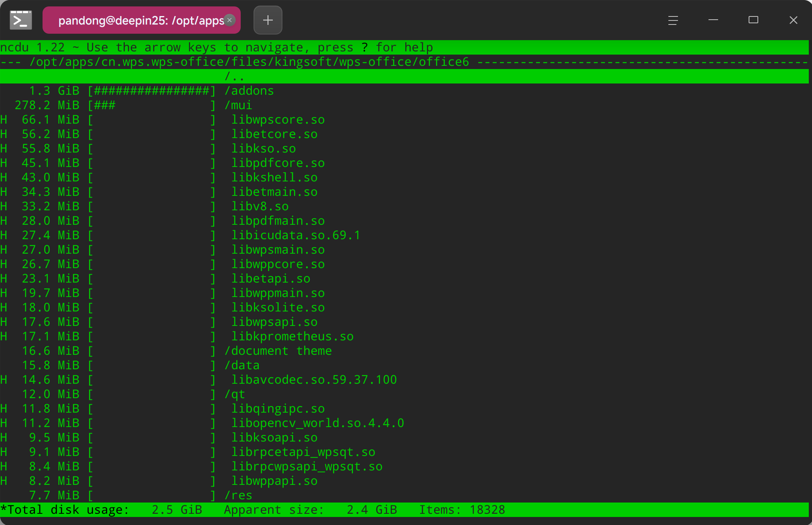Click the libwppapi.so file entry
The height and width of the screenshot is (525, 812).
(274, 481)
